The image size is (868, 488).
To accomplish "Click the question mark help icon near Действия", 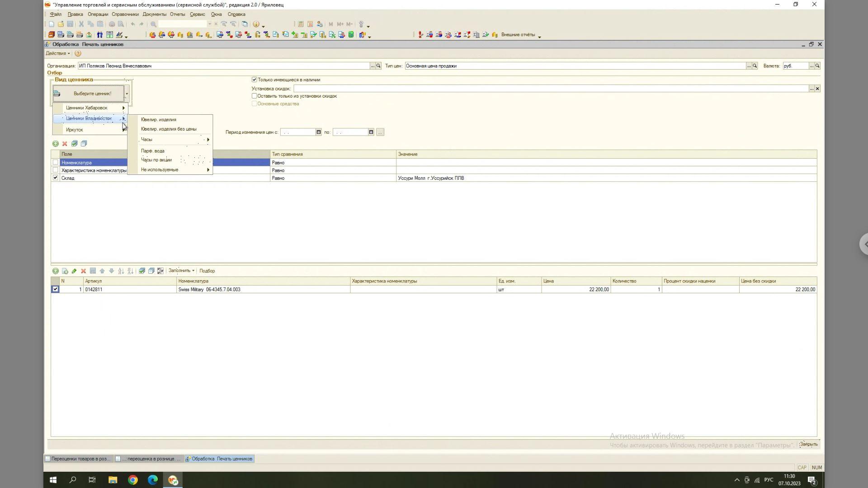I will (78, 53).
